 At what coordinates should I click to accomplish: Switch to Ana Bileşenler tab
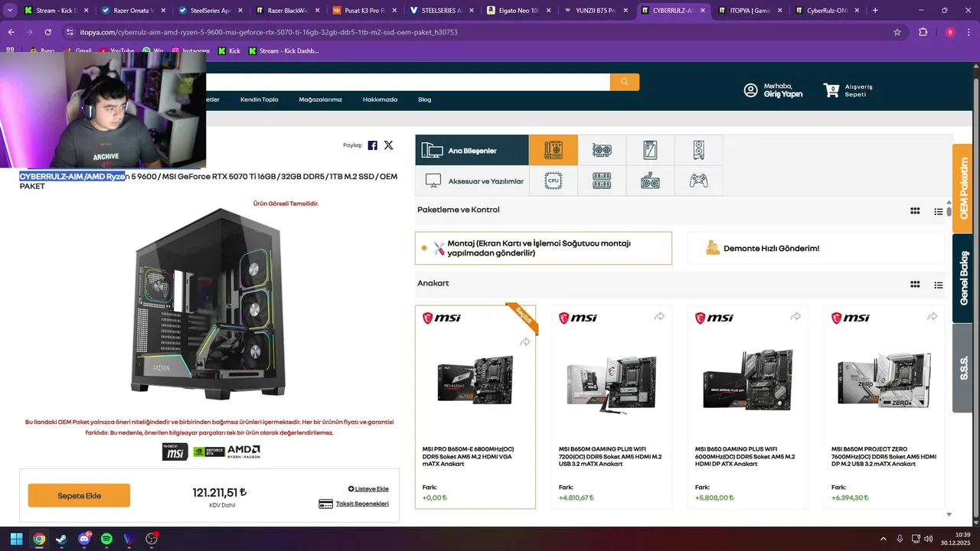(472, 150)
